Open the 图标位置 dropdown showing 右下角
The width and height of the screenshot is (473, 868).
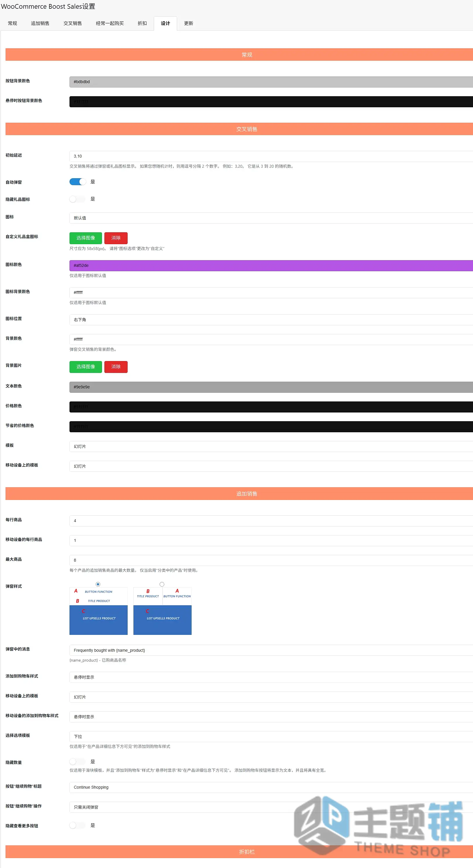pyautogui.click(x=271, y=320)
